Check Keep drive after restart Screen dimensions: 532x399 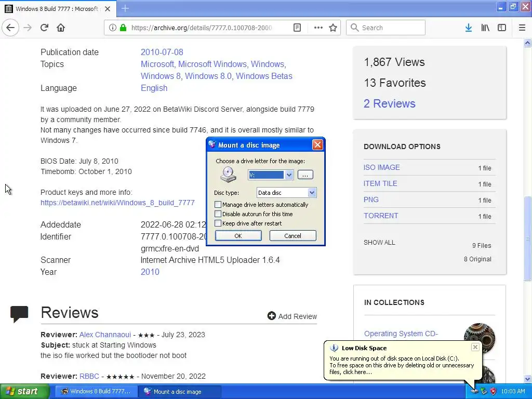pos(218,223)
